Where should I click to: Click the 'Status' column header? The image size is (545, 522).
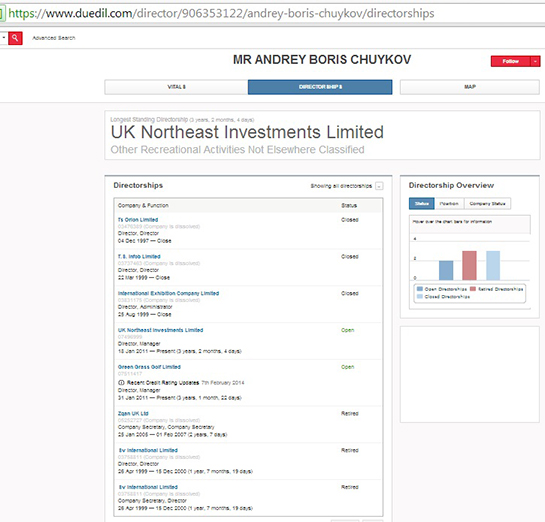pos(349,205)
